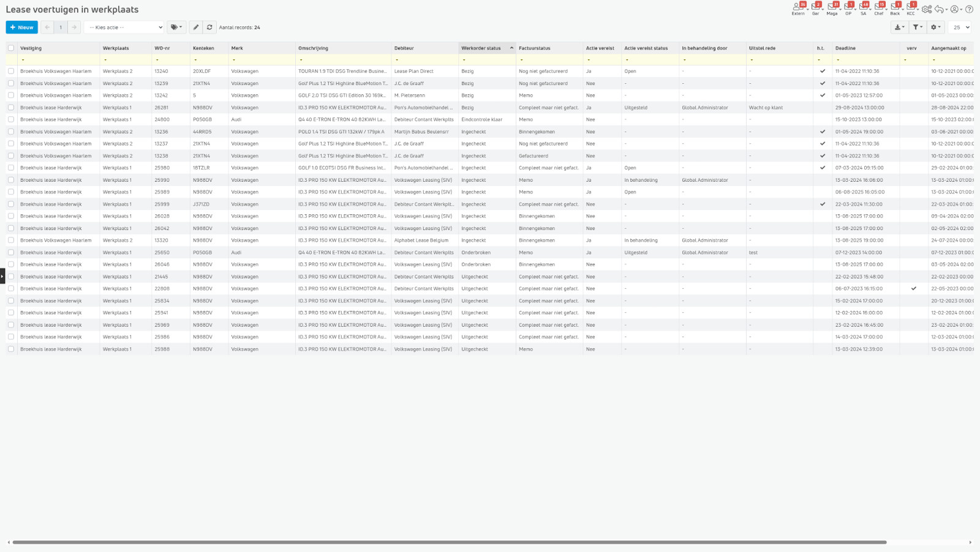The height and width of the screenshot is (552, 980).
Task: Open the Chef mailbox icon
Action: tap(878, 8)
